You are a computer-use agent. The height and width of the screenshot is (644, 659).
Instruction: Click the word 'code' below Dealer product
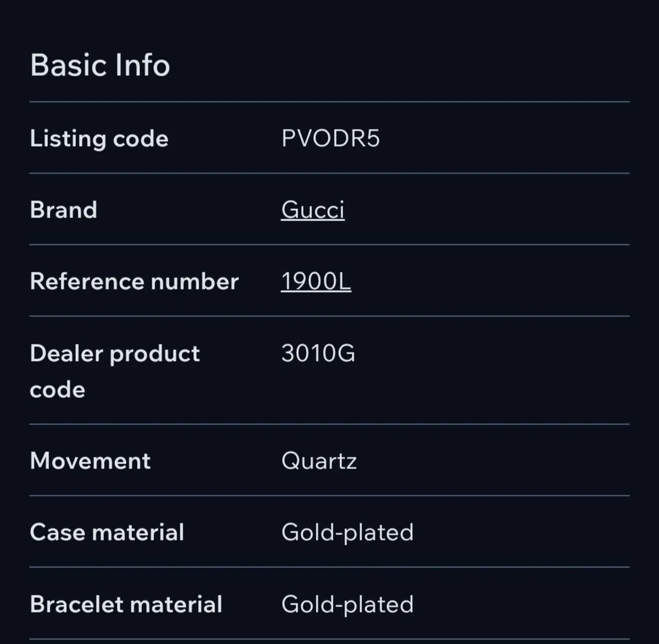[58, 390]
